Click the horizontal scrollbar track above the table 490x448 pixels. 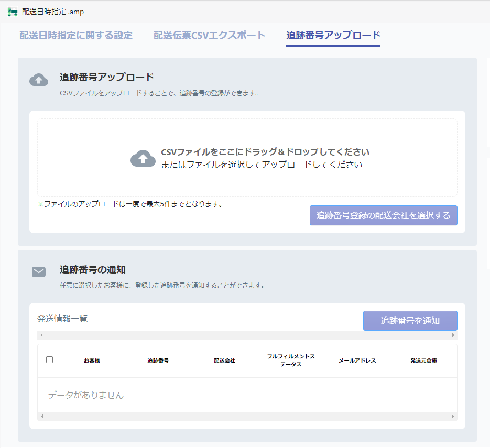tap(247, 335)
